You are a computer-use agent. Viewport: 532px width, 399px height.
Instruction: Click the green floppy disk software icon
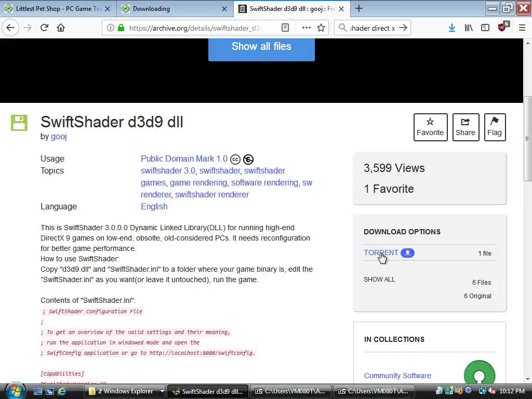pos(19,123)
